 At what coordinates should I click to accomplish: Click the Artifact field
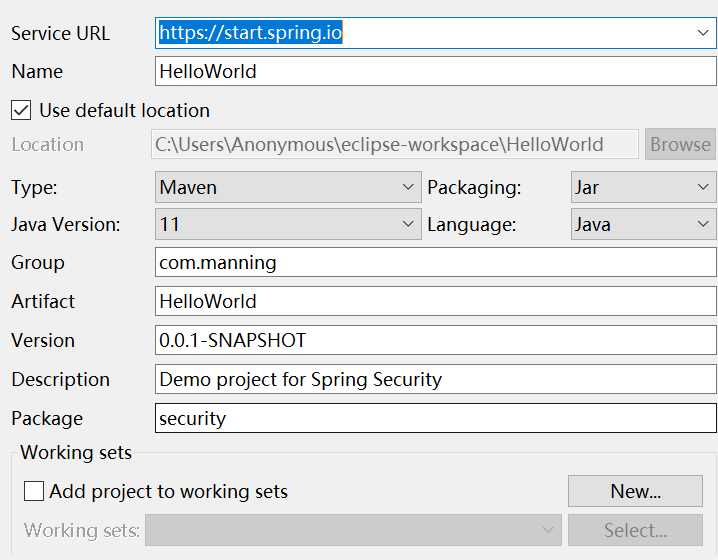pos(435,301)
